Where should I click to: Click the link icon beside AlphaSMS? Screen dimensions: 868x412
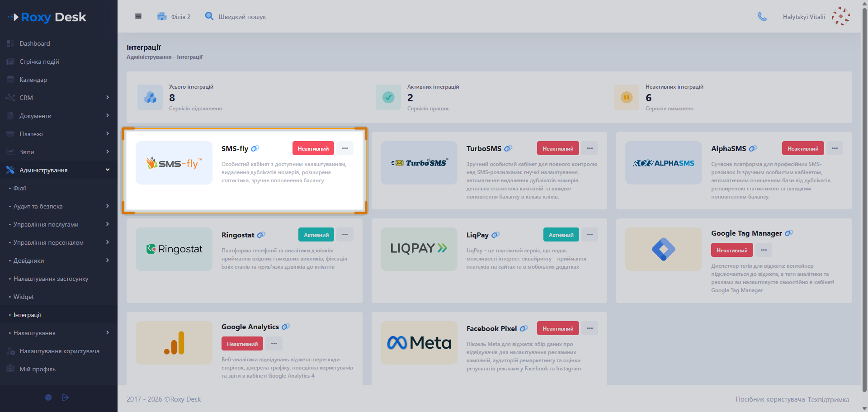coord(753,148)
